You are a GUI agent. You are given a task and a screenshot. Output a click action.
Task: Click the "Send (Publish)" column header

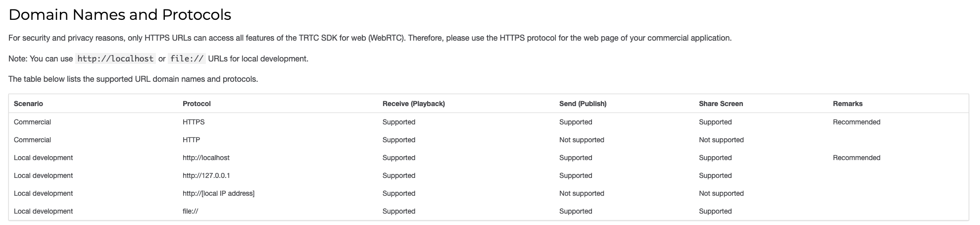click(x=583, y=104)
